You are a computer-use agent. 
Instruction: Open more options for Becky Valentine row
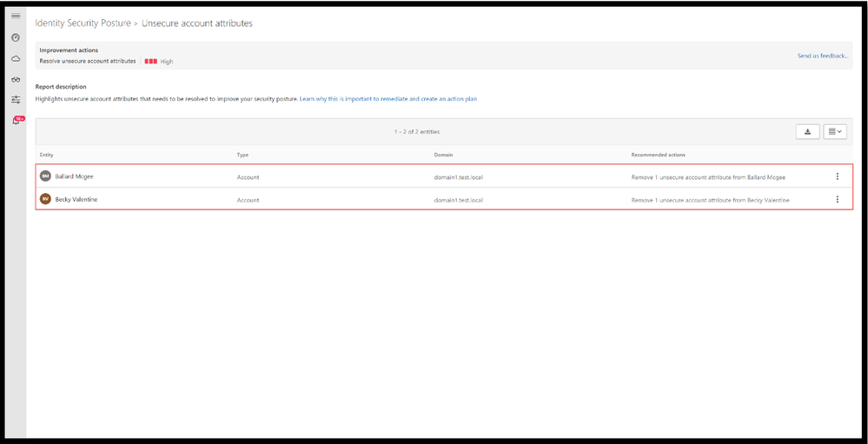click(x=837, y=199)
